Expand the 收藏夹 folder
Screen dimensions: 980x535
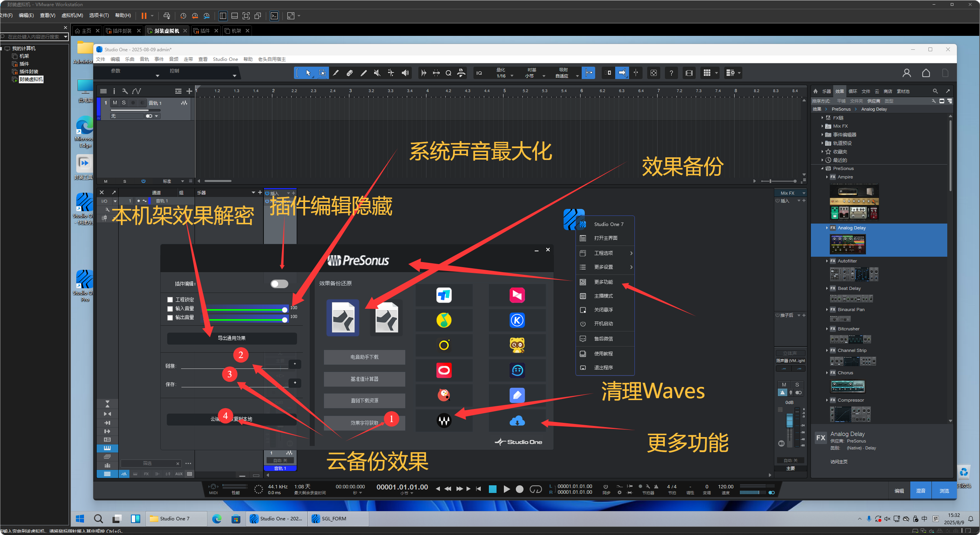[822, 151]
